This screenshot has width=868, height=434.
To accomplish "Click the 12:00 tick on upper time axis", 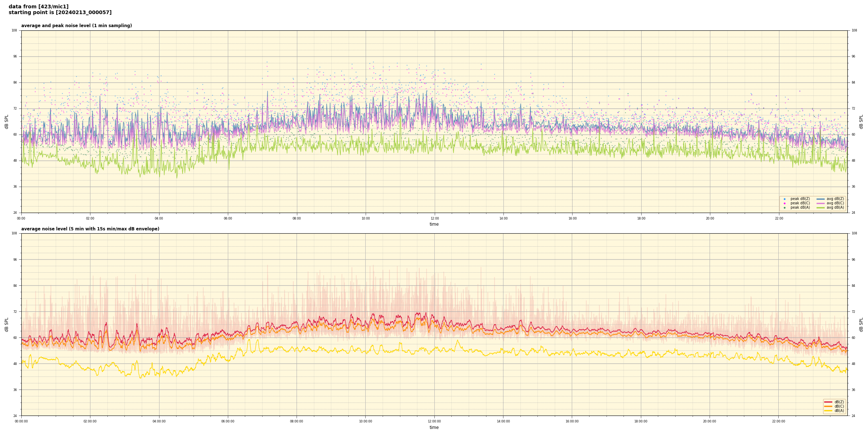I will (434, 218).
